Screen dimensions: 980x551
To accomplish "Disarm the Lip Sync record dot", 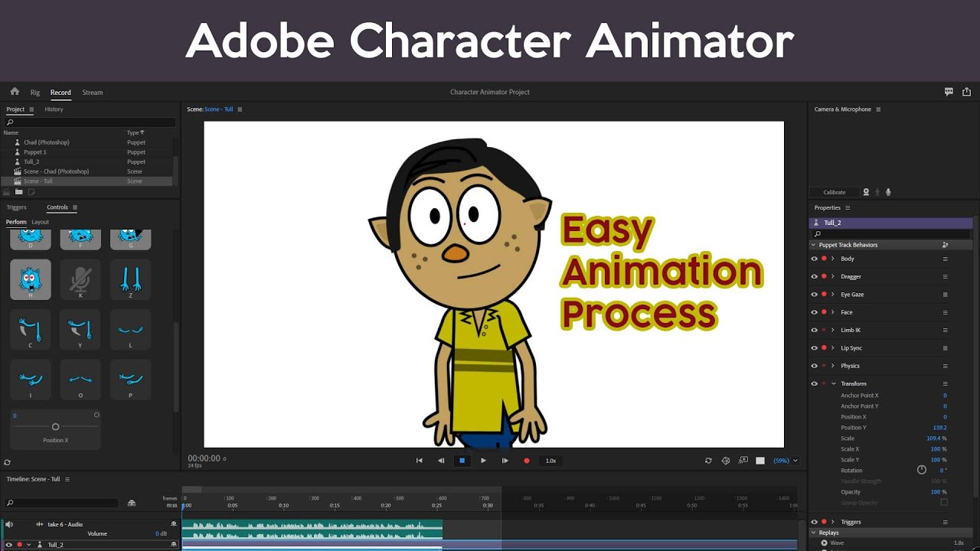I will (824, 347).
